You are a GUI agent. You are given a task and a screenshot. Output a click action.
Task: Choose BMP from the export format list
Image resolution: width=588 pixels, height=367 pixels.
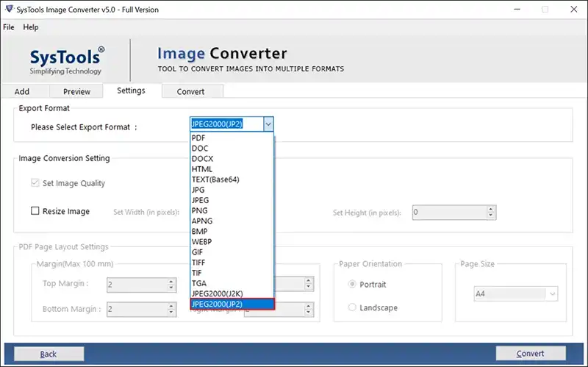pos(232,232)
